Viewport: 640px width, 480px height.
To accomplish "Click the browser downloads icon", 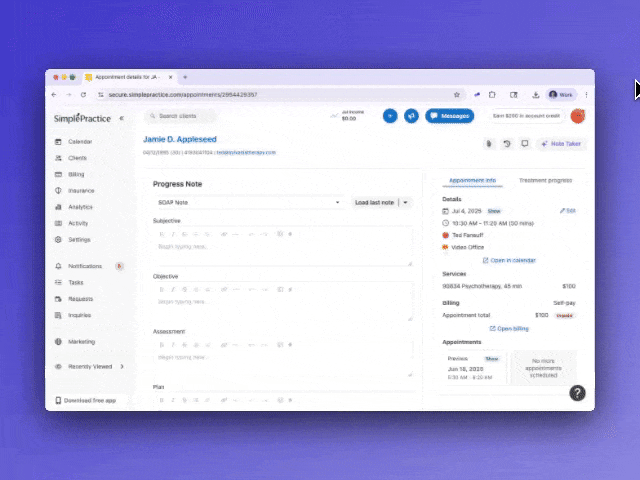I will (536, 95).
